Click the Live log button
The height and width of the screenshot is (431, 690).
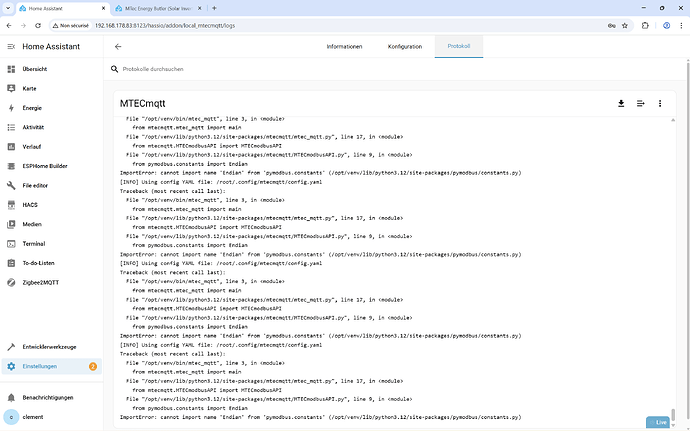(x=658, y=422)
